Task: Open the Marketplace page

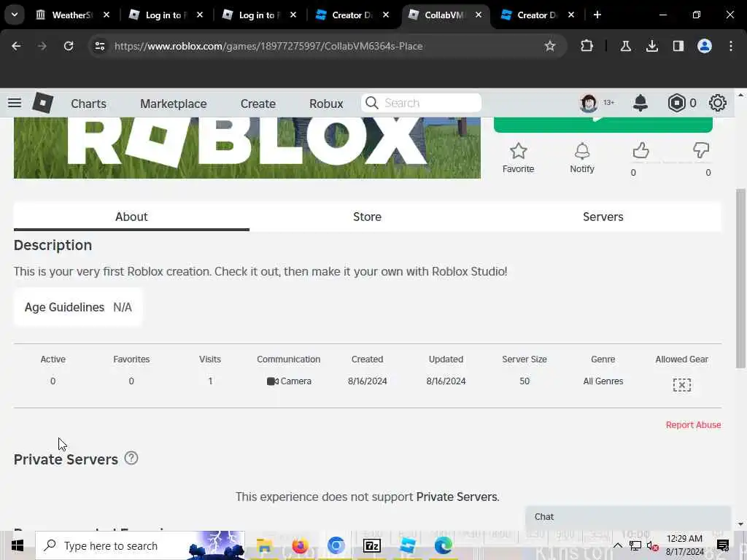Action: pos(174,104)
